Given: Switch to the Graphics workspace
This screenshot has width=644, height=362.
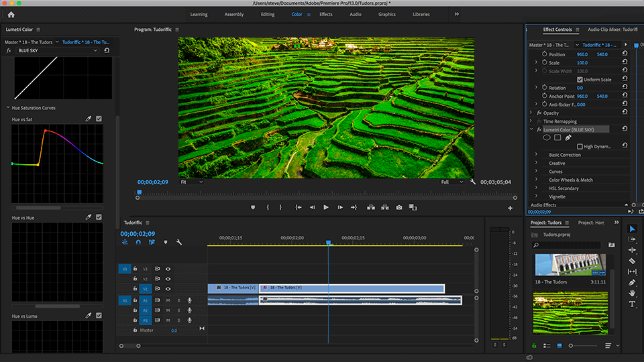Looking at the screenshot, I should [387, 14].
